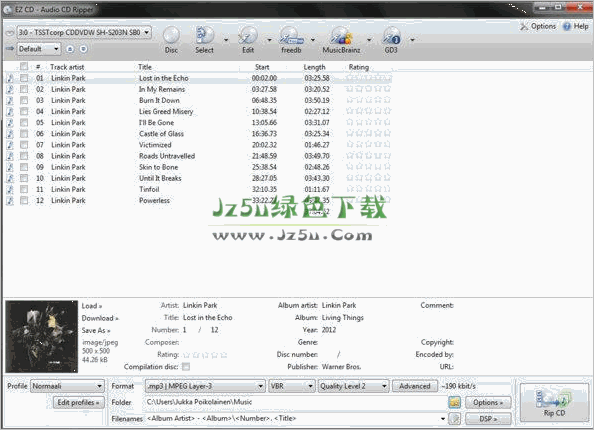Check track 11 Tinfoil

(x=24, y=189)
